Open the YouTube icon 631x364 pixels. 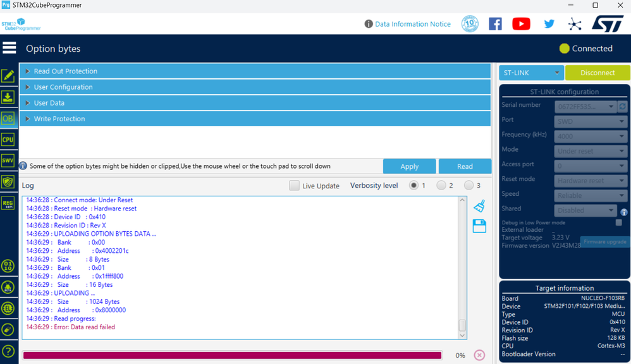pos(521,24)
